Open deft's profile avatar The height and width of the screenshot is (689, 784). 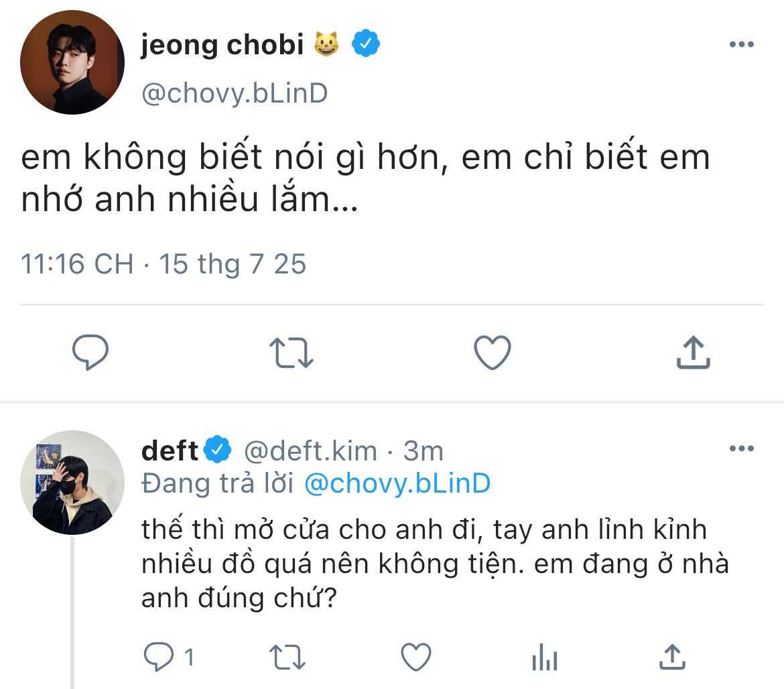coord(72,483)
